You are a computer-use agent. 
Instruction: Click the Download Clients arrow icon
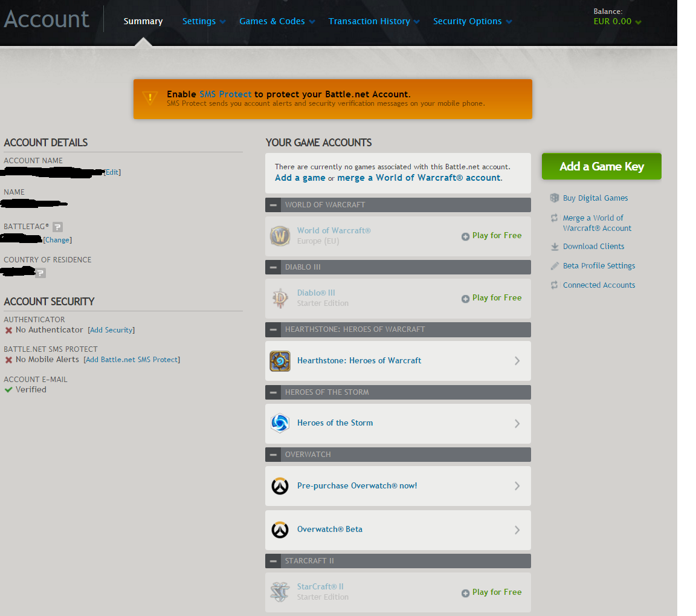point(555,247)
